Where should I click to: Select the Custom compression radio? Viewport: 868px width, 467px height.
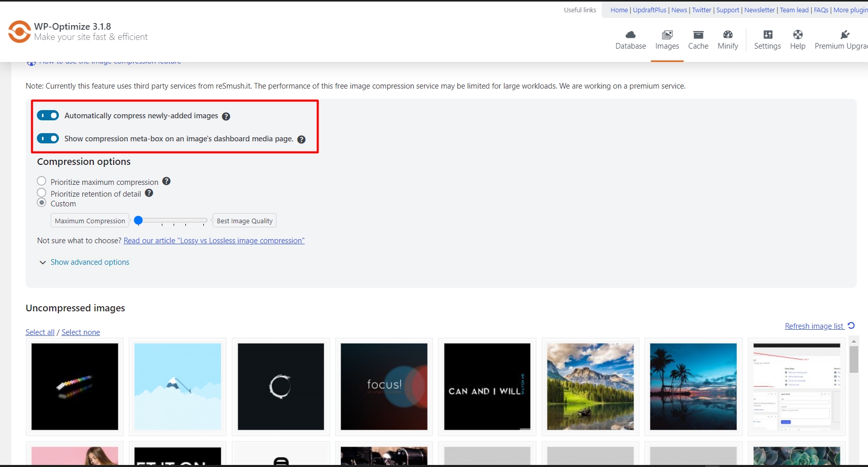point(41,203)
